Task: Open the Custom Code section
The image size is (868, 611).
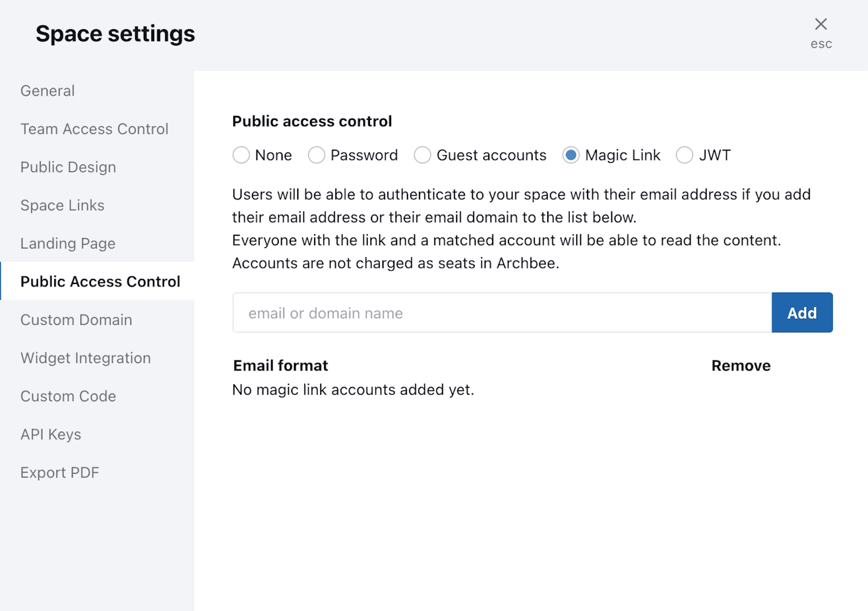Action: pos(68,396)
